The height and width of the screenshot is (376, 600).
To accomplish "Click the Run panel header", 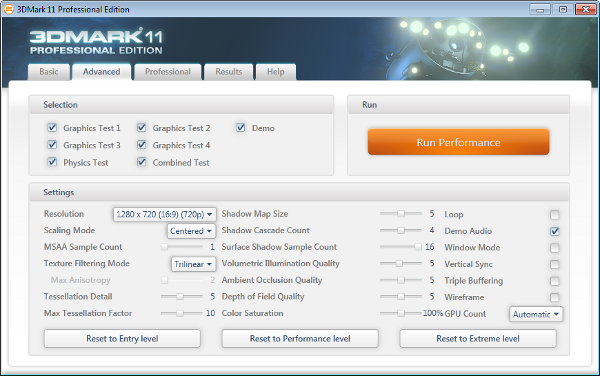I will 458,105.
